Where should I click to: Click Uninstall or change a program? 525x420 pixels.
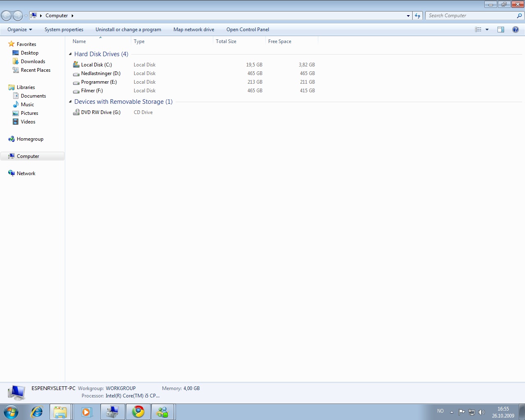[128, 30]
